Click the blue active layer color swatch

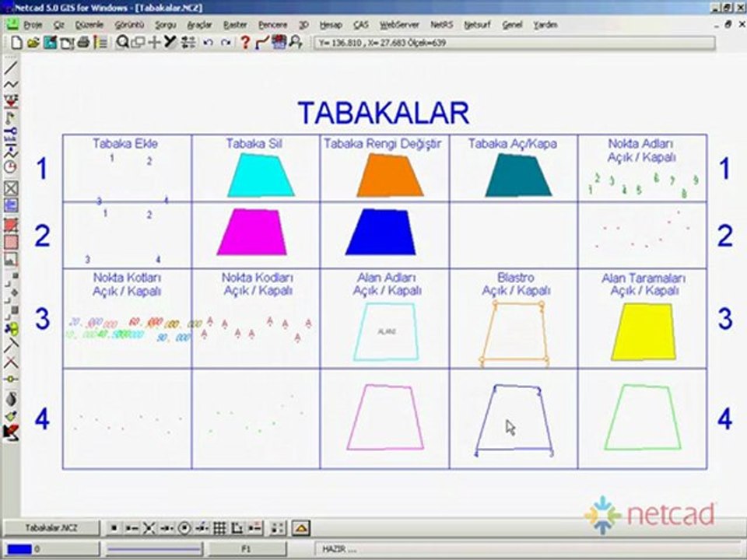click(19, 549)
